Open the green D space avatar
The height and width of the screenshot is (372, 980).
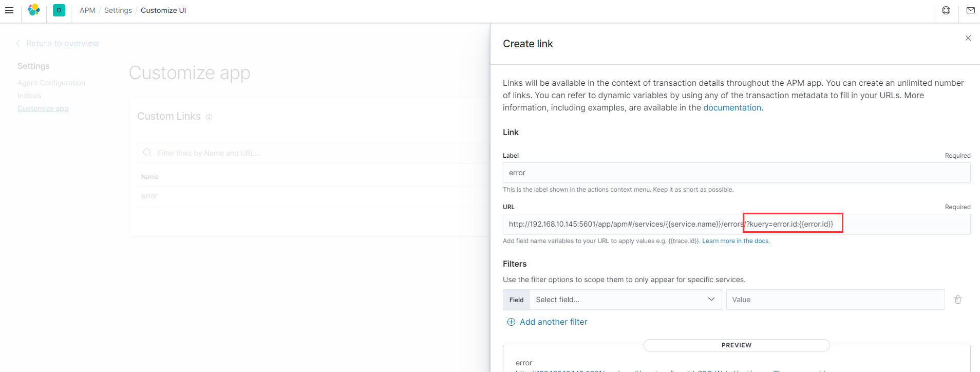point(59,10)
